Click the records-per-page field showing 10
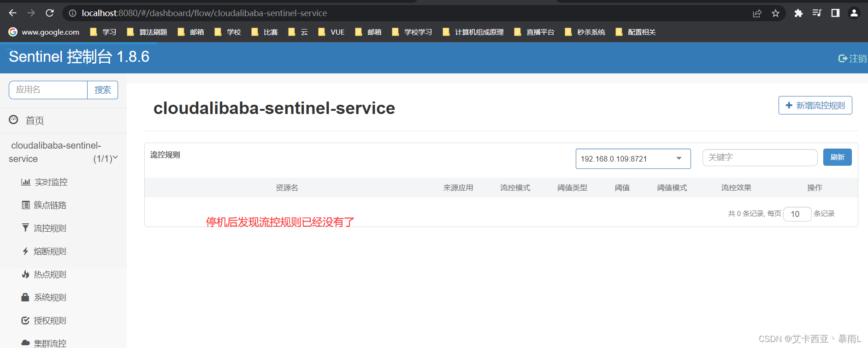 (797, 214)
